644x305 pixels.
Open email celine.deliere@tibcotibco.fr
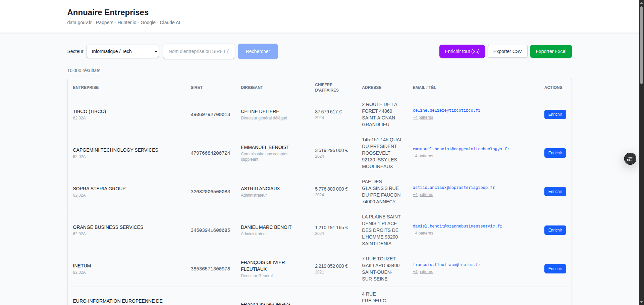click(446, 110)
